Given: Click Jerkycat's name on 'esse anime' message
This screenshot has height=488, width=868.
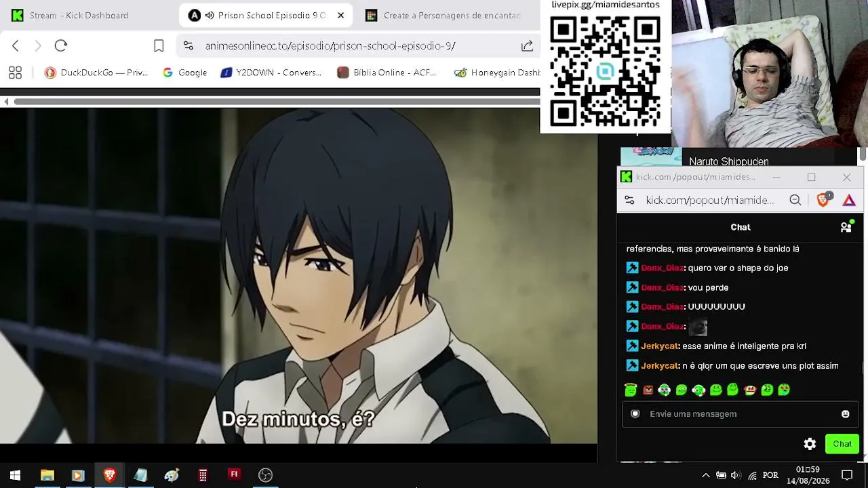Looking at the screenshot, I should pyautogui.click(x=660, y=346).
